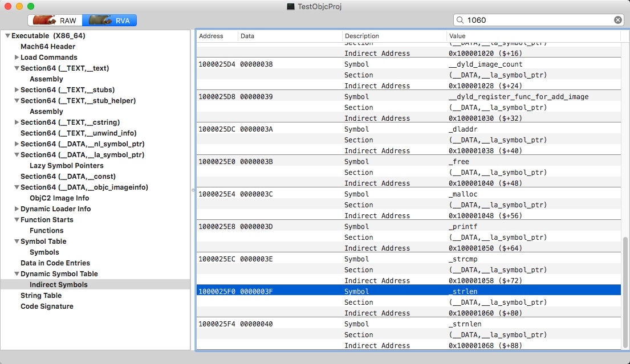Click data value 0000003C
This screenshot has height=364, width=630.
pyautogui.click(x=257, y=194)
